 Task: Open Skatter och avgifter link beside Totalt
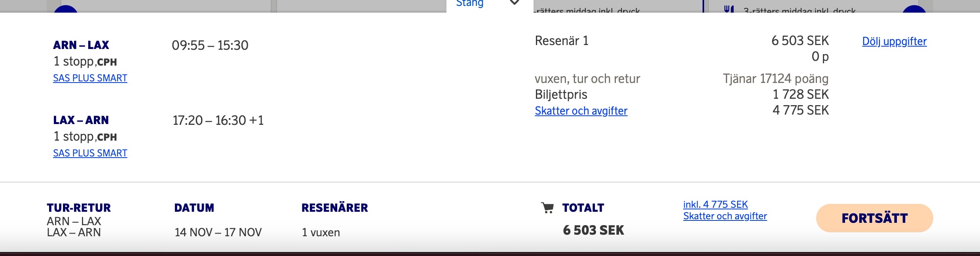tap(725, 216)
